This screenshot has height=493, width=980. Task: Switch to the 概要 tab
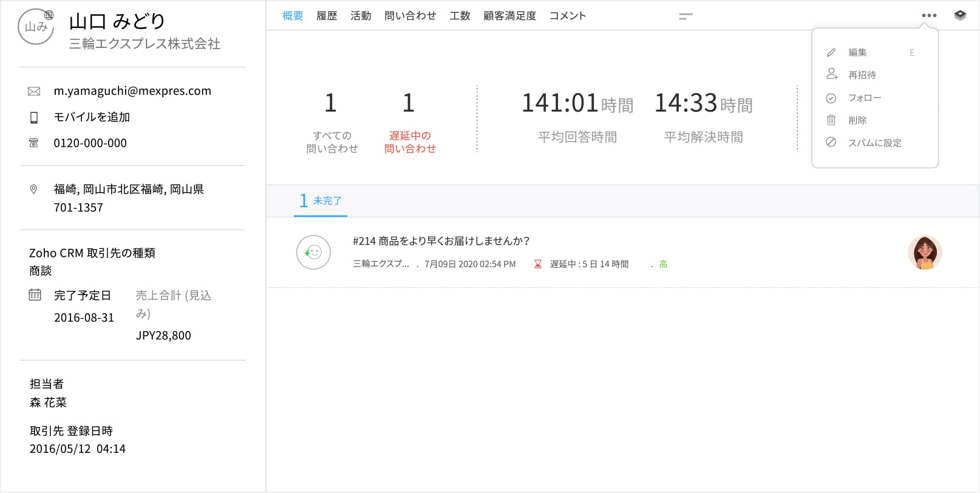point(293,16)
